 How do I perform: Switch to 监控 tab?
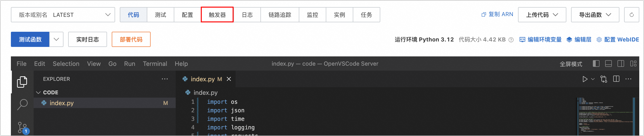coord(313,15)
